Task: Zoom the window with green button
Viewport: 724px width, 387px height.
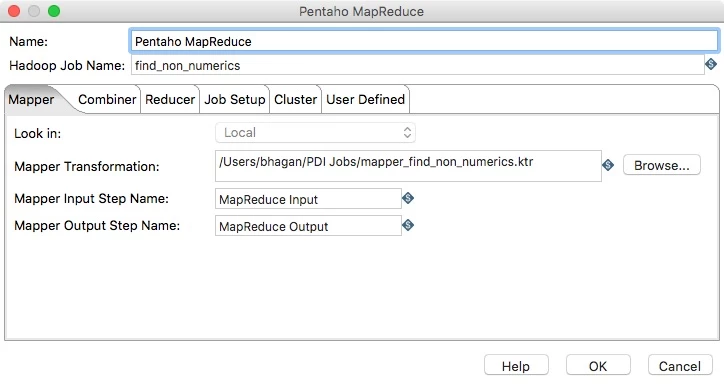Action: tap(54, 11)
